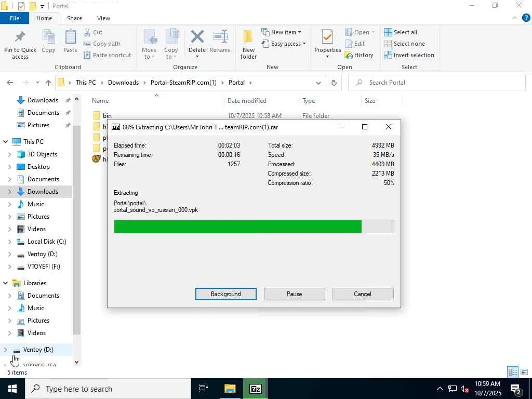Click the muted volume tray icon
This screenshot has height=399, width=532.
point(464,389)
